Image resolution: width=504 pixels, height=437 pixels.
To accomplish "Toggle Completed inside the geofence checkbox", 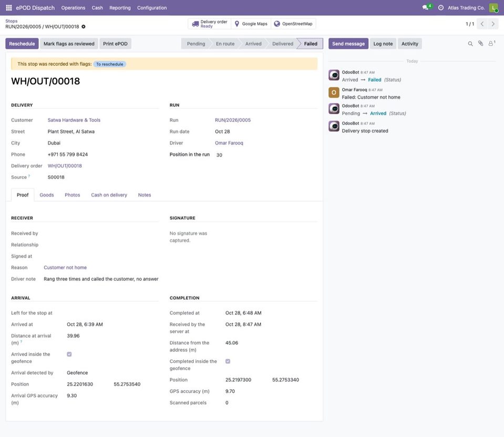I will point(228,361).
